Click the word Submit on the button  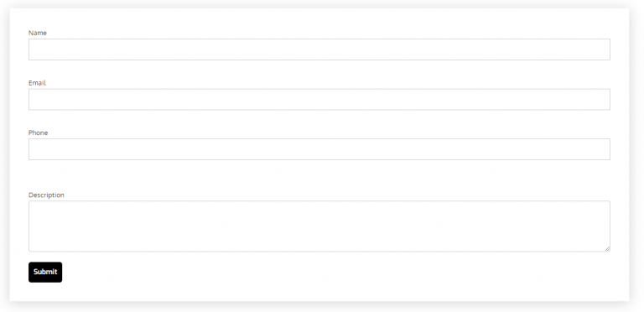click(x=45, y=272)
